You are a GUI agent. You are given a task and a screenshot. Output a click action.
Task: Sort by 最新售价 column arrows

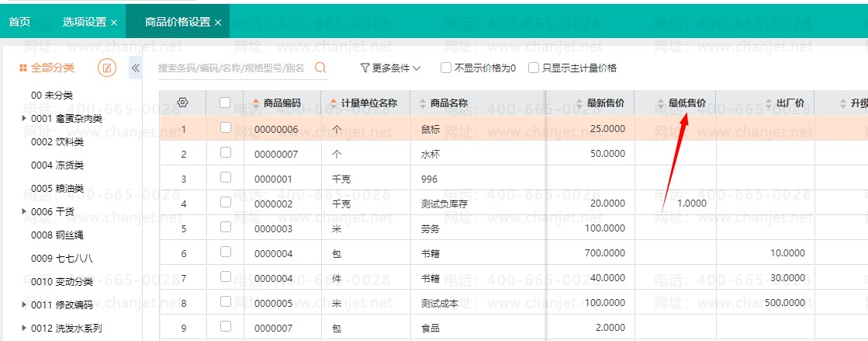tap(579, 103)
